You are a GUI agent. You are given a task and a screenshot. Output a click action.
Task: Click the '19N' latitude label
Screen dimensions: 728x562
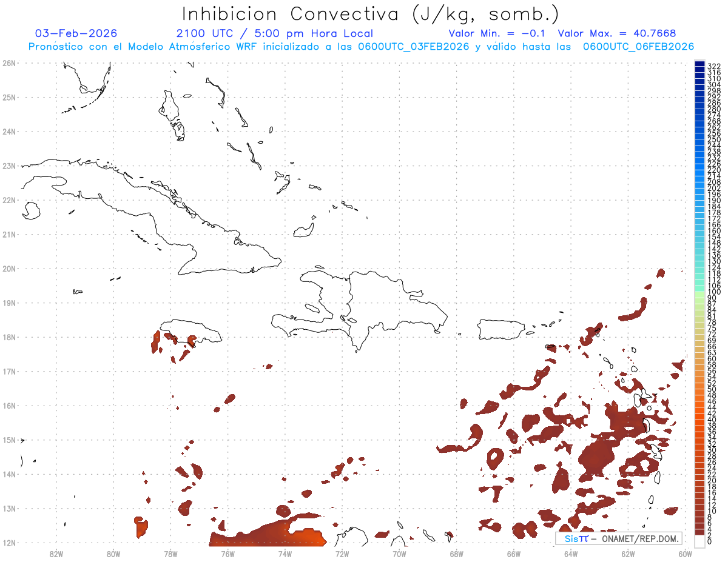pyautogui.click(x=8, y=303)
